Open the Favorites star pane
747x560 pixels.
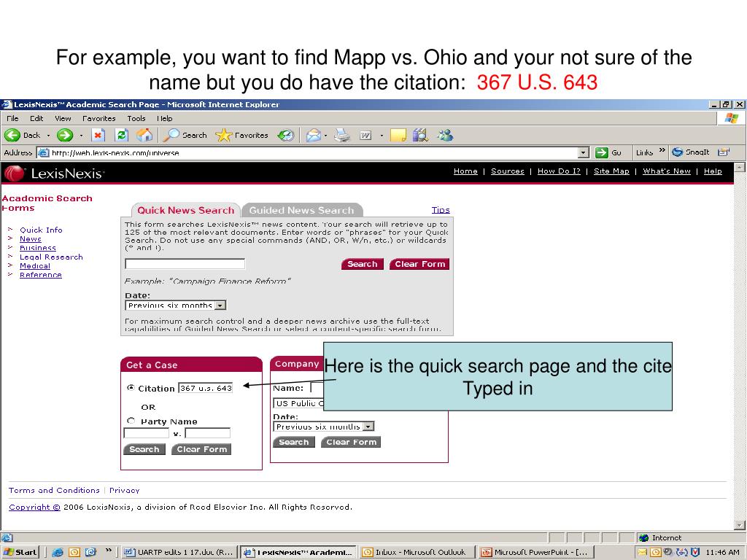242,135
